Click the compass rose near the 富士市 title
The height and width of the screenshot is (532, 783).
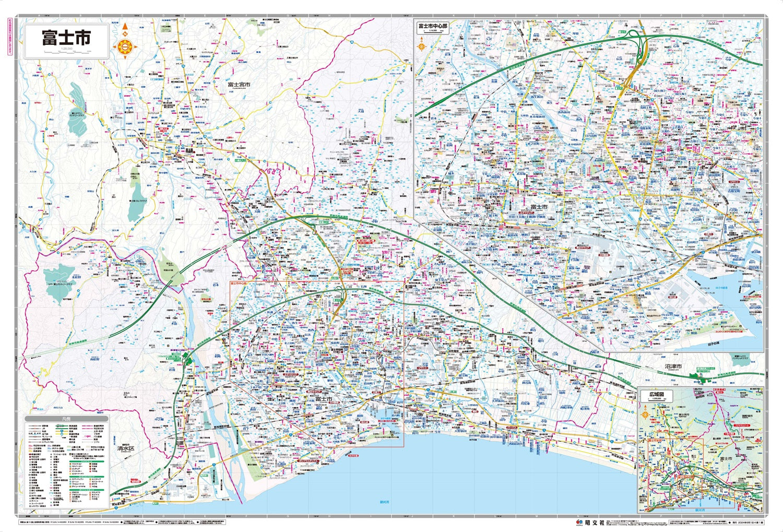[x=125, y=46]
